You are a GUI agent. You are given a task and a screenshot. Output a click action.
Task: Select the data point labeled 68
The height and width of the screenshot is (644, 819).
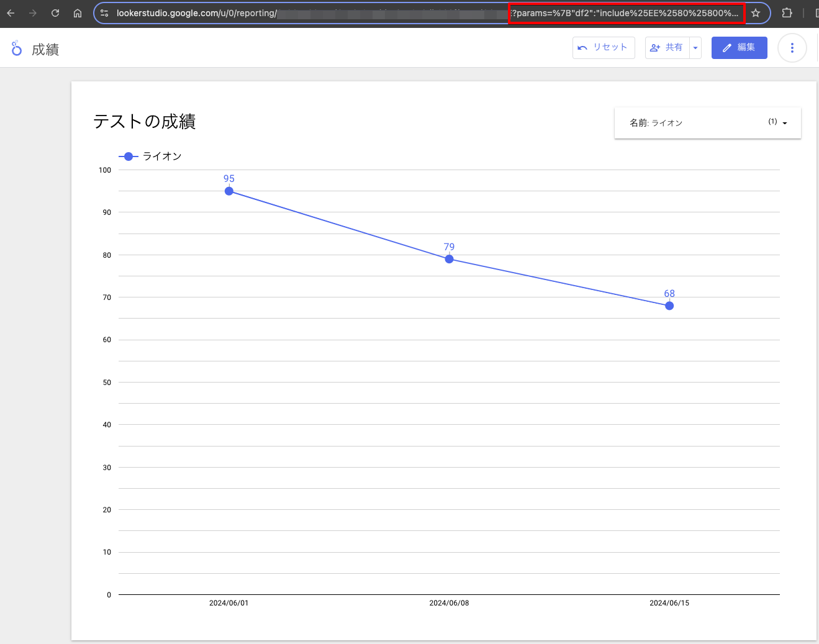click(x=669, y=306)
